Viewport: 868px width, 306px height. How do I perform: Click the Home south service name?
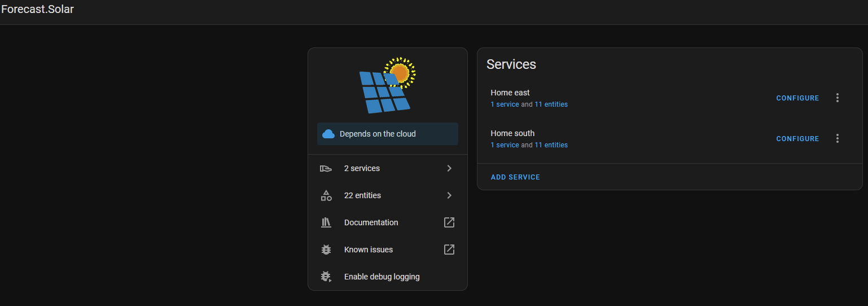(x=512, y=133)
